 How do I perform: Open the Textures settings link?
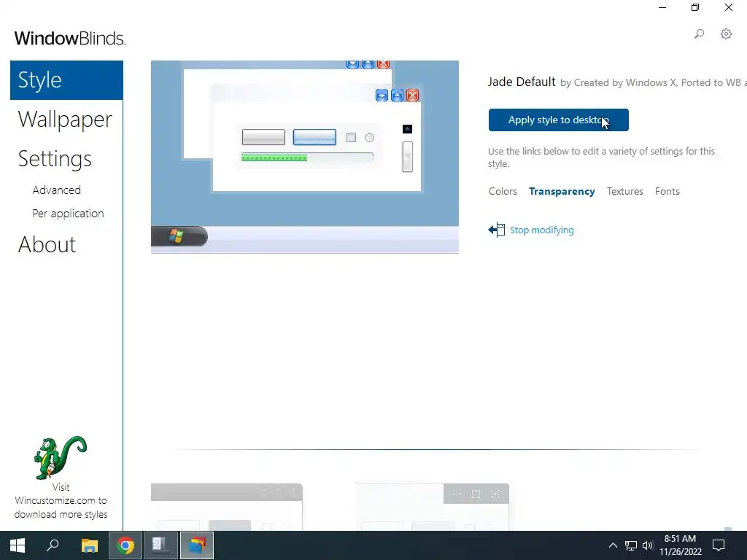[624, 192]
